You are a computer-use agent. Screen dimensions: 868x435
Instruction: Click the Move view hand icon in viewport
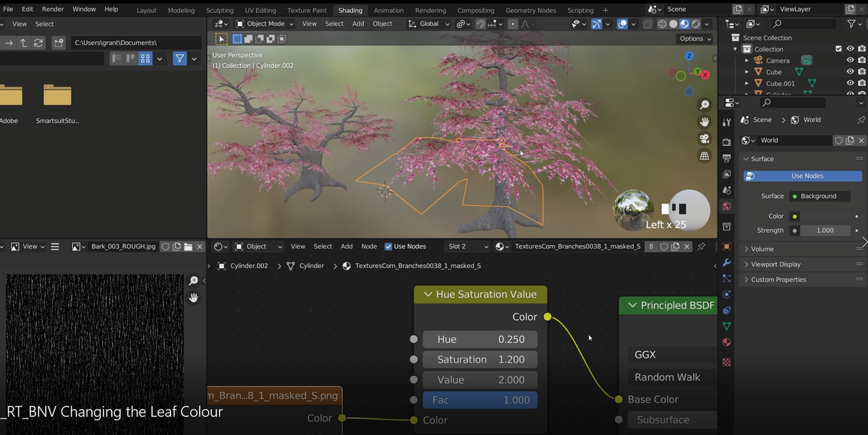[x=704, y=121]
